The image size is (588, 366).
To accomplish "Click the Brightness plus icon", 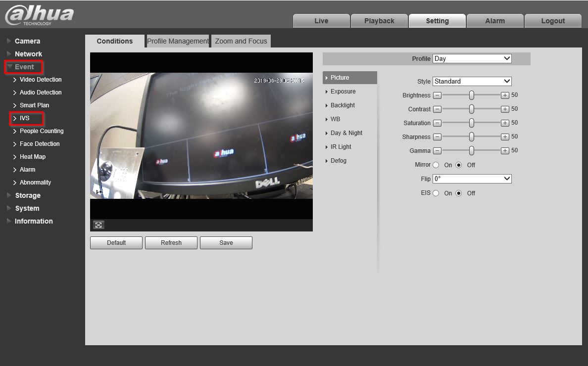I will click(x=504, y=95).
